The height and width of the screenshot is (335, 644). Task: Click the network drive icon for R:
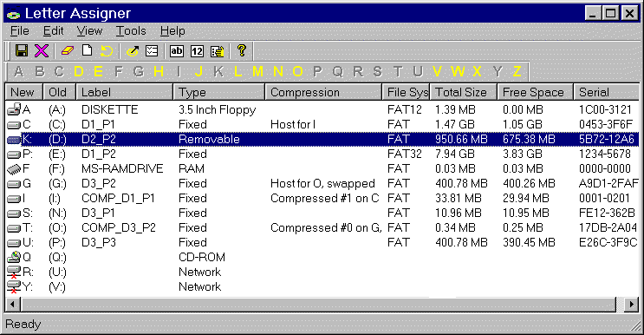14,273
